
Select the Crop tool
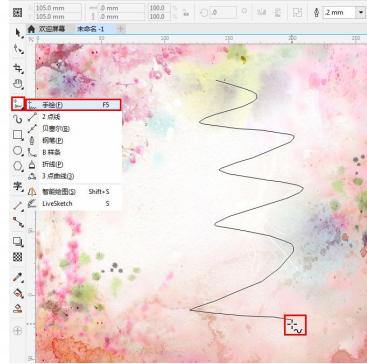tap(18, 68)
